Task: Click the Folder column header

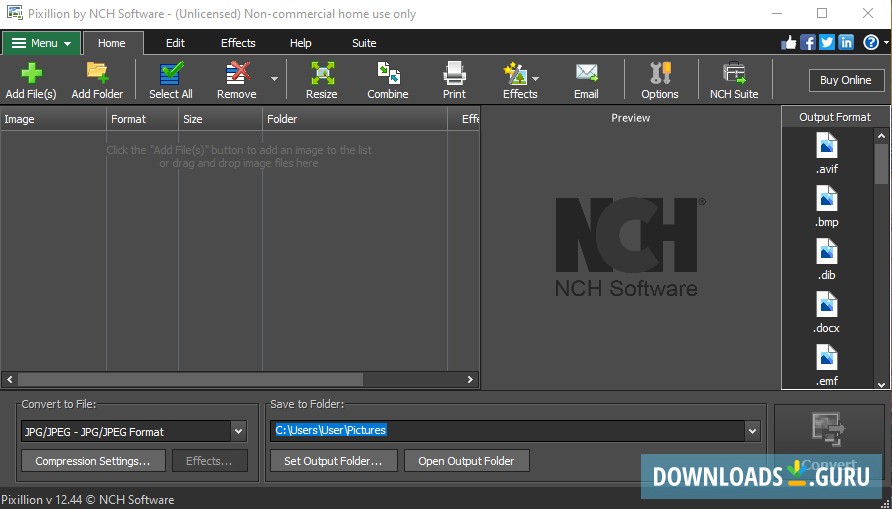Action: pyautogui.click(x=355, y=119)
